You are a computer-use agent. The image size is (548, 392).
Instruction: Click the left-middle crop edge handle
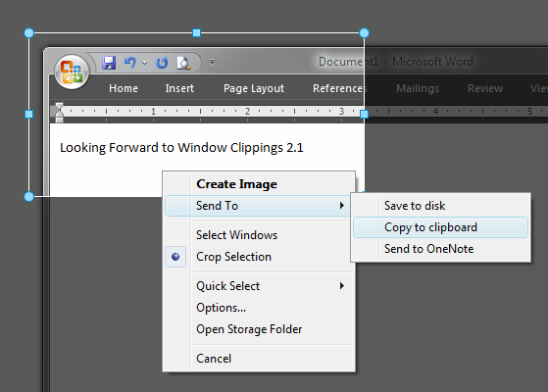coord(29,115)
